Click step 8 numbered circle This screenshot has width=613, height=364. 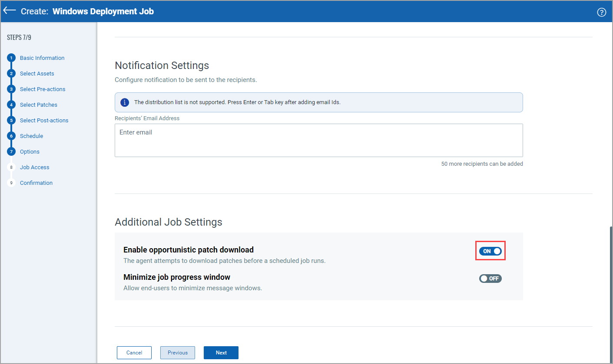pyautogui.click(x=12, y=167)
